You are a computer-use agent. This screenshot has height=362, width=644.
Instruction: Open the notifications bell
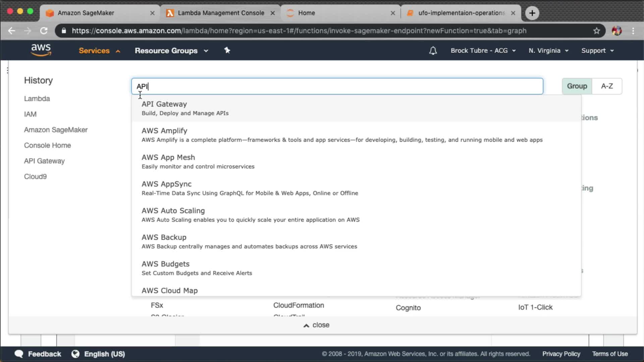pyautogui.click(x=433, y=51)
